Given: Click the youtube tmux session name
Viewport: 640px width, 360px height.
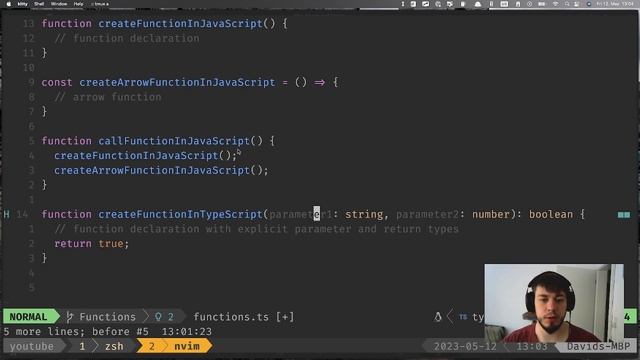Looking at the screenshot, I should [x=32, y=346].
